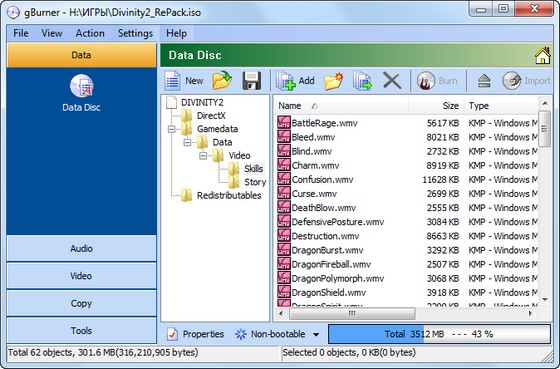Switch to the Audio section
Image resolution: width=560 pixels, height=369 pixels.
81,248
